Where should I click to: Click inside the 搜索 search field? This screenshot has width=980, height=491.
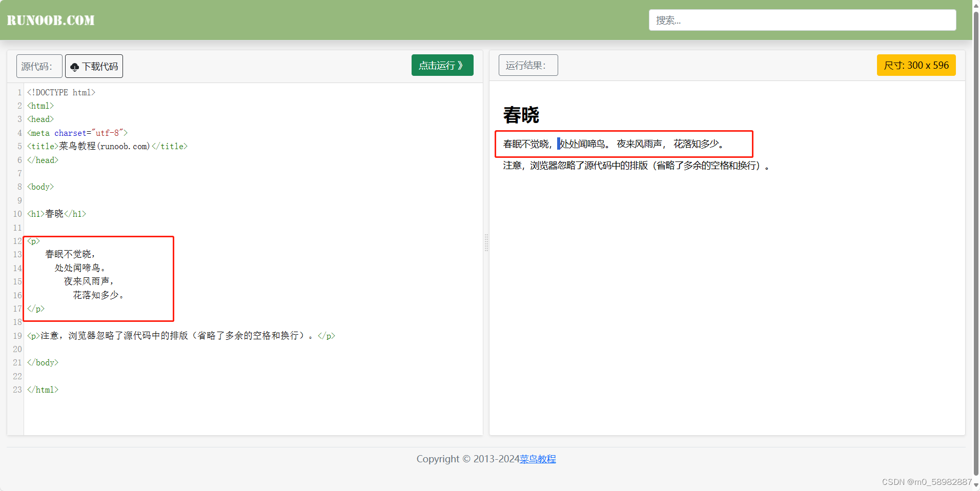[802, 19]
